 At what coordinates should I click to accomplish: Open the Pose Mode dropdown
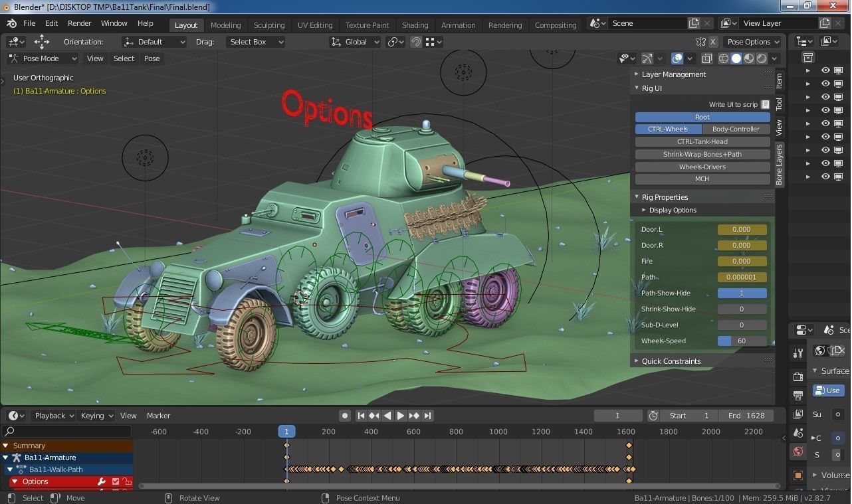click(43, 58)
